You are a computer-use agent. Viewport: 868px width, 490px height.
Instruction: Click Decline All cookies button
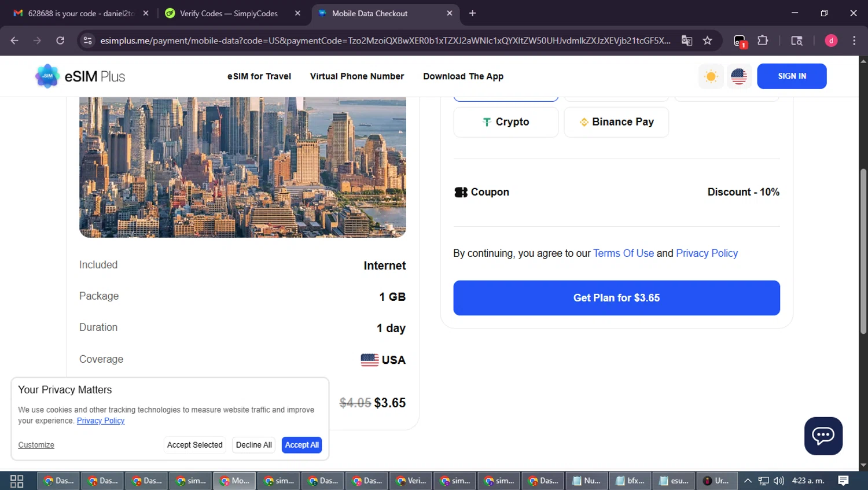tap(253, 445)
